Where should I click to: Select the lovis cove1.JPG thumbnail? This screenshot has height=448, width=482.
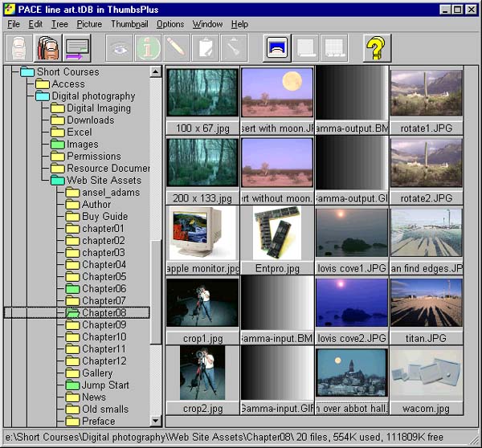tap(352, 233)
